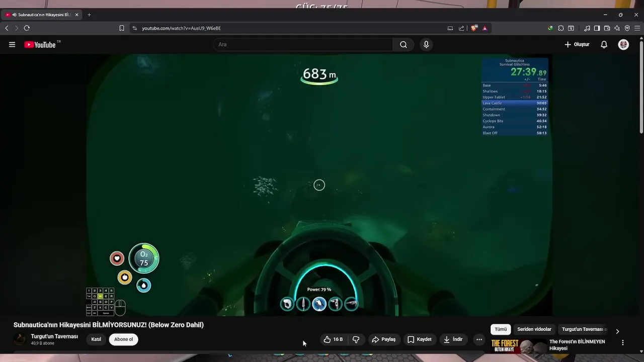The image size is (644, 362).
Task: Open The Forest'ın BİLİNMEYEN Hikayesi title
Action: click(577, 345)
